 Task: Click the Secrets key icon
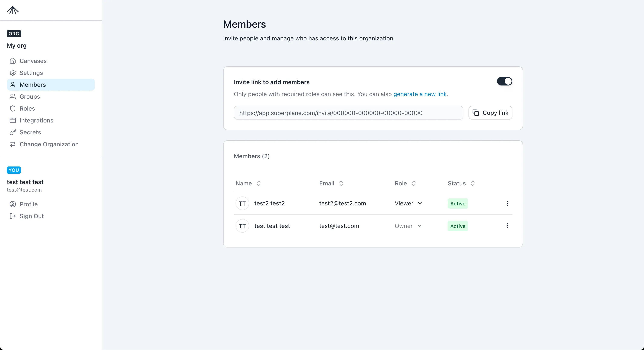pos(13,132)
